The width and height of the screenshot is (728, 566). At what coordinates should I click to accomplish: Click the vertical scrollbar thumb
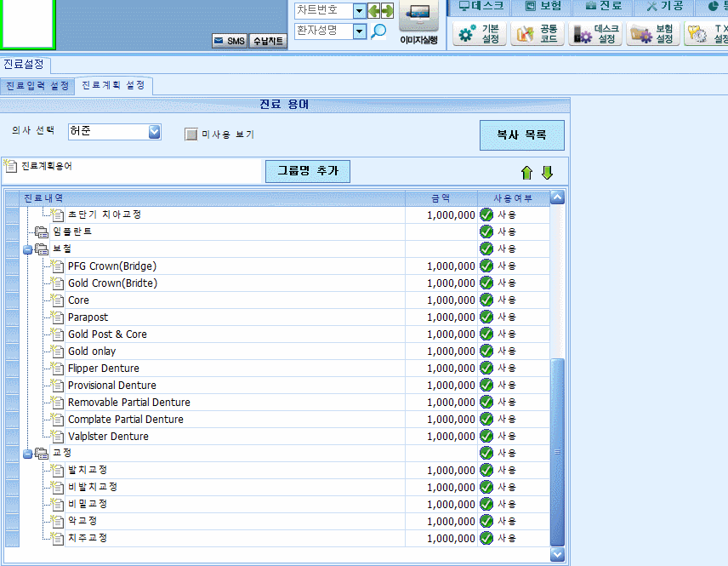557,452
